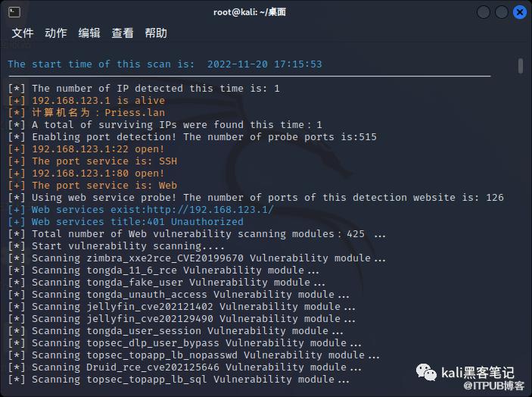532x397 pixels.
Task: Click the root@kali: ~/桌面 window title
Action: 249,12
